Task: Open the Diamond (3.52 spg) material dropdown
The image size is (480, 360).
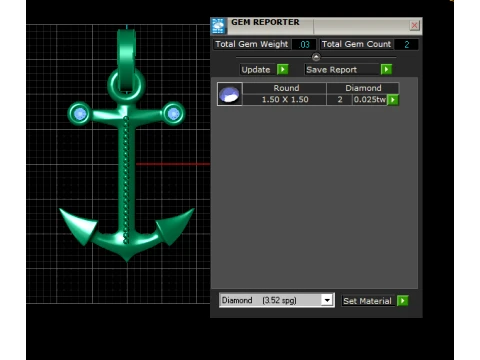Action: (277, 300)
